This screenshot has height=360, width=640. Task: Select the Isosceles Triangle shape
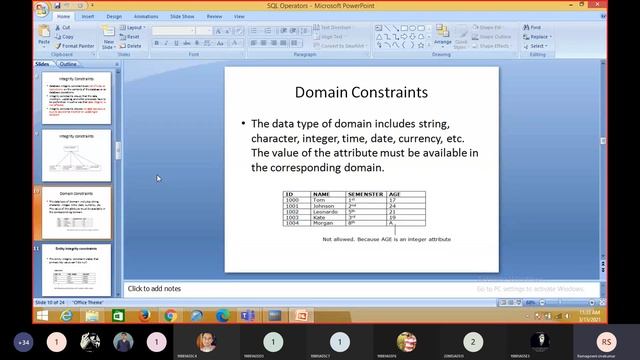378,37
